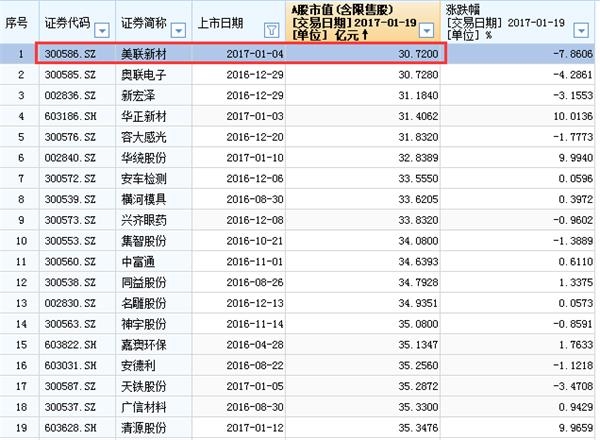Select the 容大感光 cell
Image resolution: width=600 pixels, height=440 pixels.
[144, 137]
